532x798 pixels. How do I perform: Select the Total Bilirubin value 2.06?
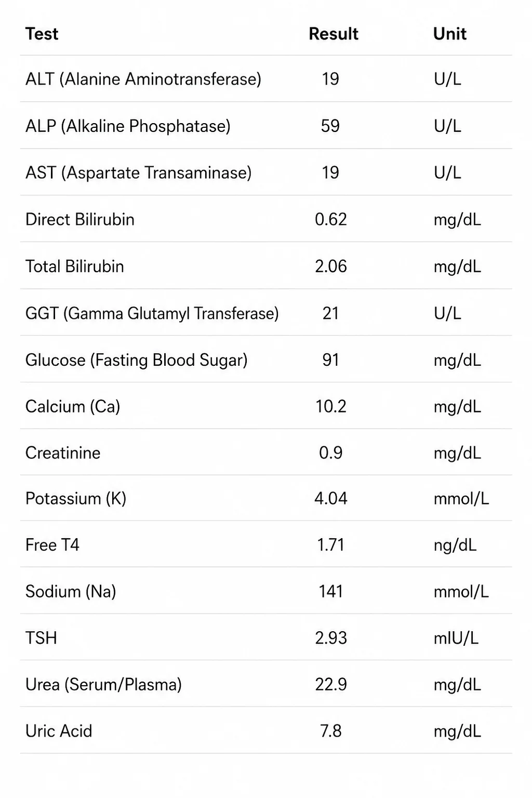(331, 266)
